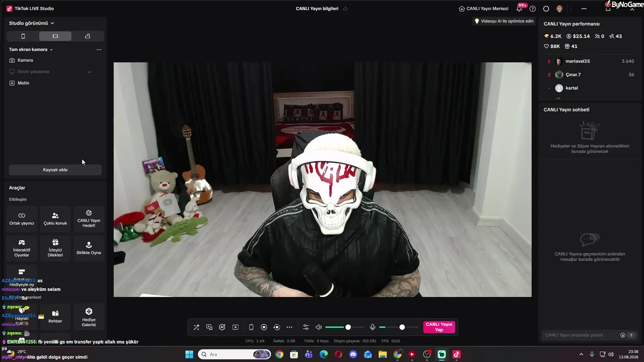The height and width of the screenshot is (362, 644).
Task: Click the $25.14 earnings value
Action: click(578, 36)
